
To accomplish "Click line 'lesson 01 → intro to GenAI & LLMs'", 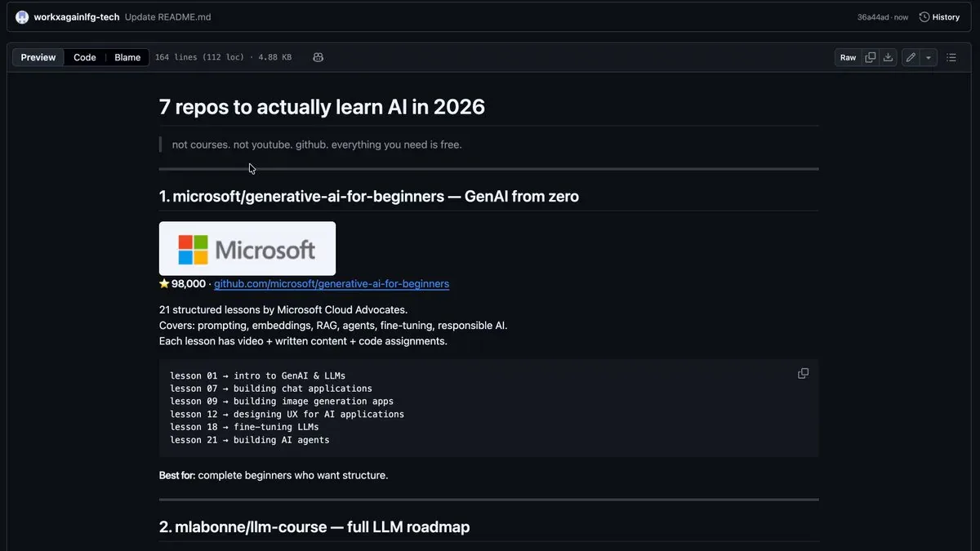I will point(257,375).
